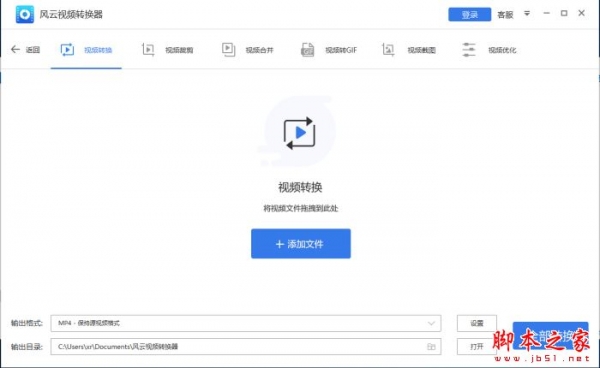Click the 添加文件 add file button
Image resolution: width=600 pixels, height=368 pixels.
[301, 244]
